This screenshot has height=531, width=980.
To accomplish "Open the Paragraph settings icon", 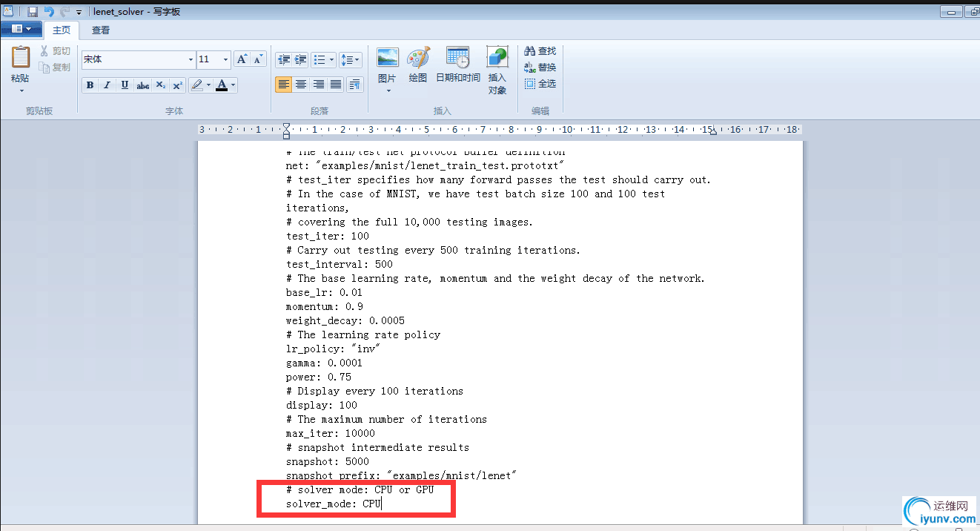I will tap(355, 85).
